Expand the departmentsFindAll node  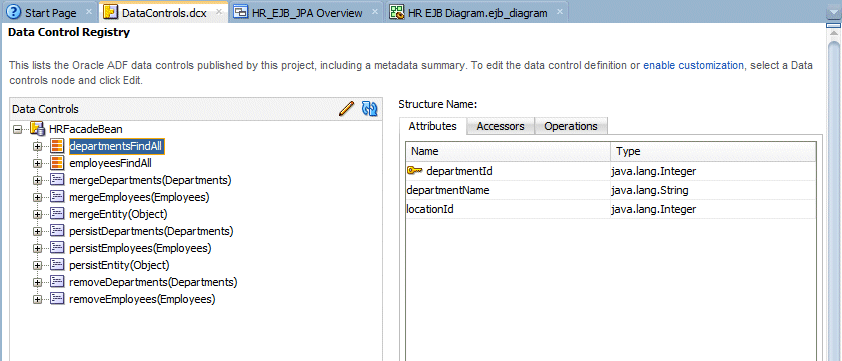pos(38,147)
